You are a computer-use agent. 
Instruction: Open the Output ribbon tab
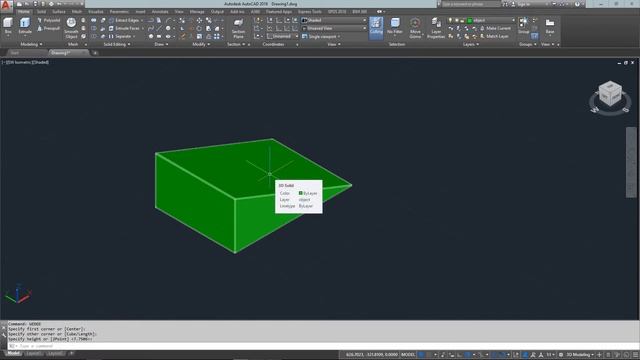[217, 12]
